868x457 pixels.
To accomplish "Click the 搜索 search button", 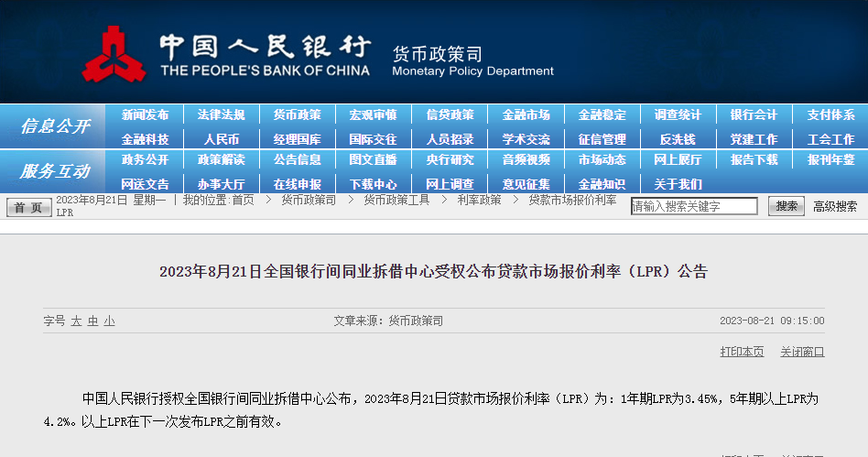I will tap(787, 207).
